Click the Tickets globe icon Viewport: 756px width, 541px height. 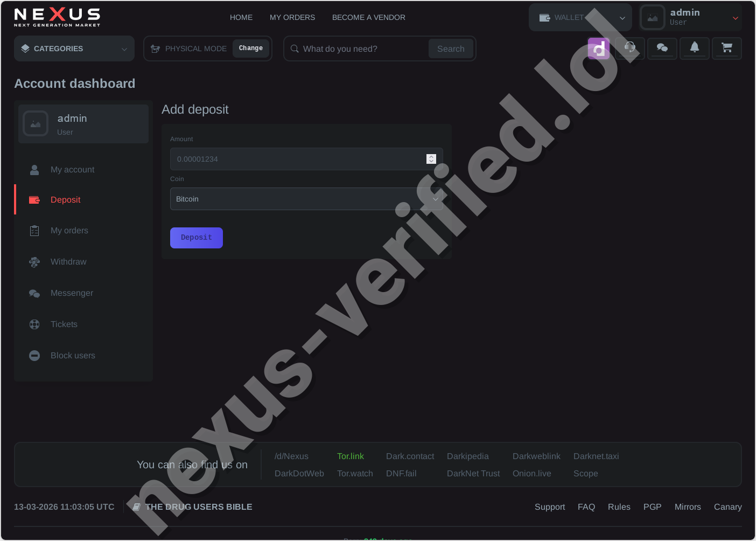click(34, 324)
